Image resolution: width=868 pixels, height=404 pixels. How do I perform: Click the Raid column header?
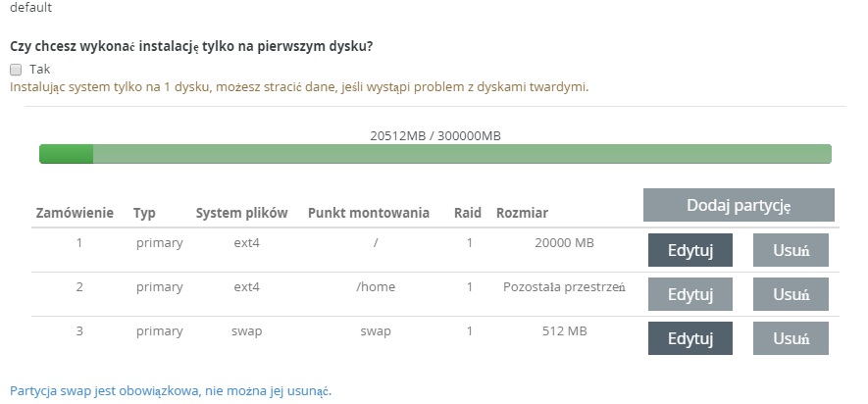468,213
